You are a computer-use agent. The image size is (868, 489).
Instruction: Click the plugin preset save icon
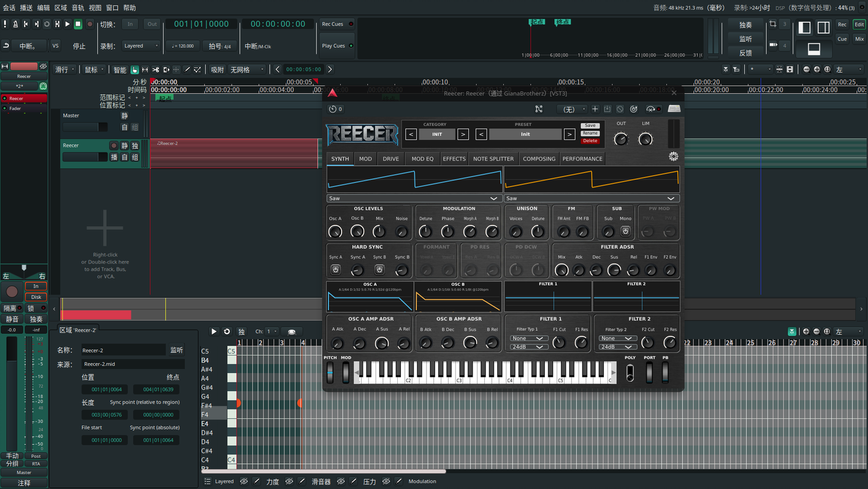point(607,109)
